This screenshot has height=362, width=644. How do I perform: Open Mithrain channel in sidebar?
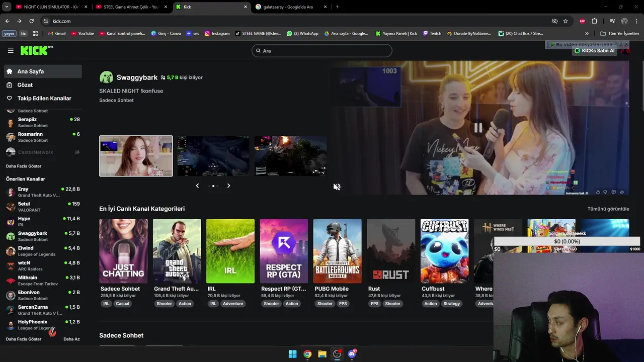pos(43,281)
